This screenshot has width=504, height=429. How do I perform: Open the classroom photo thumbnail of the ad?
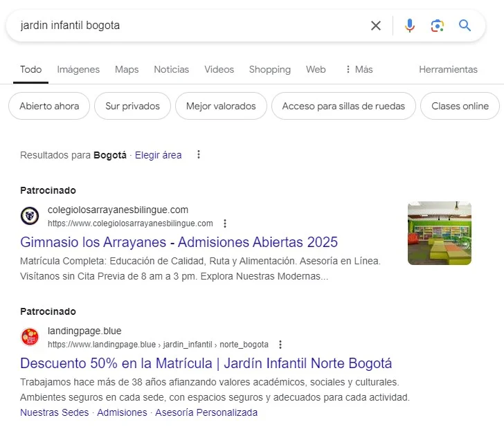coord(440,233)
